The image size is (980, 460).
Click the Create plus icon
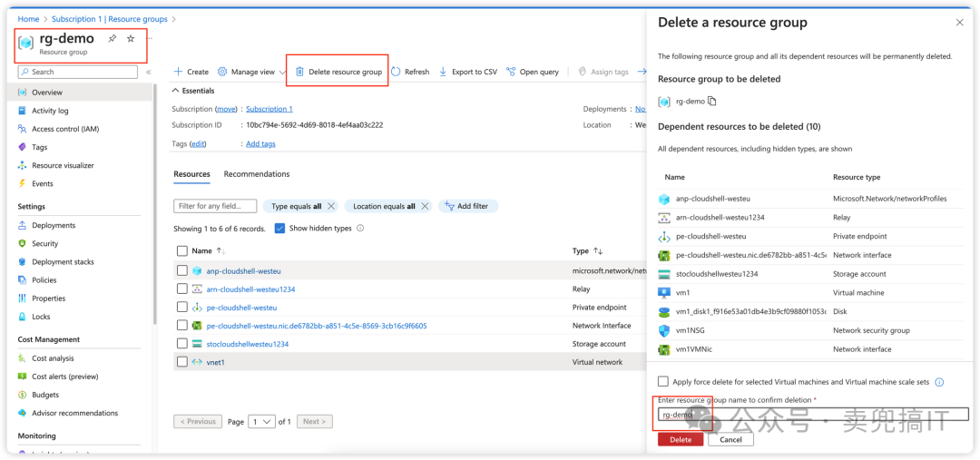pyautogui.click(x=178, y=72)
